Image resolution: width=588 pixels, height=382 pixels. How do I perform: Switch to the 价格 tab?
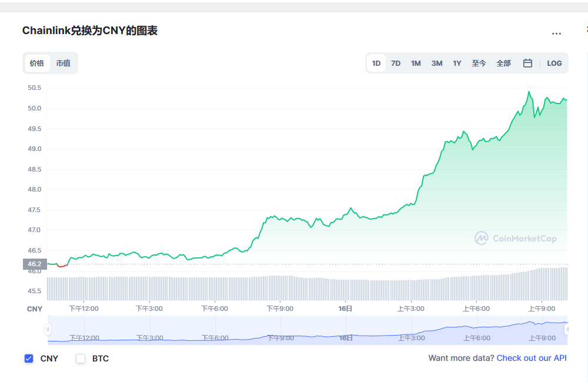(x=37, y=63)
